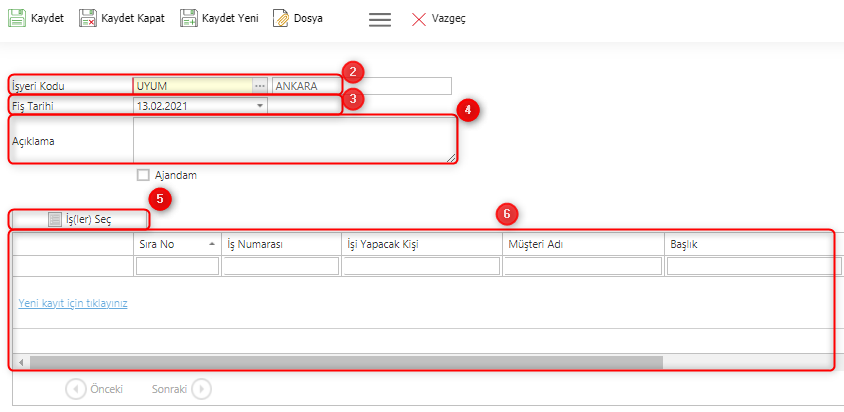844x412 pixels.
Task: Click the Açıklama text area
Action: click(294, 140)
